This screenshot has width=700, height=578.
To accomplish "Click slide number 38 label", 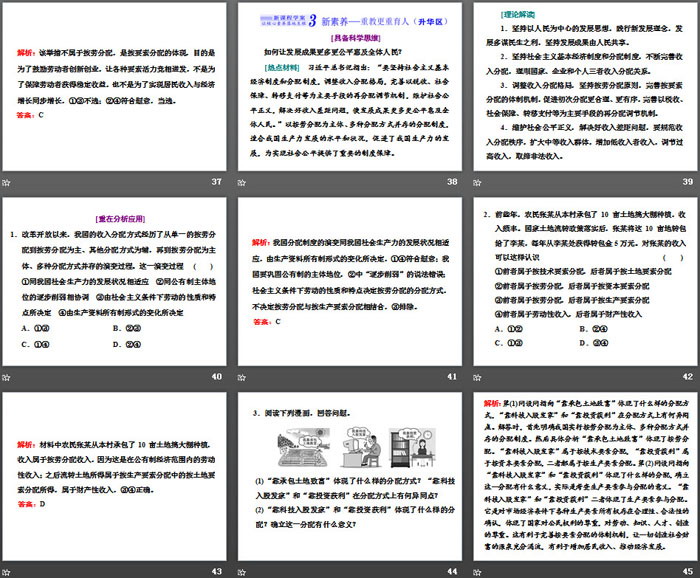I will pos(452,182).
